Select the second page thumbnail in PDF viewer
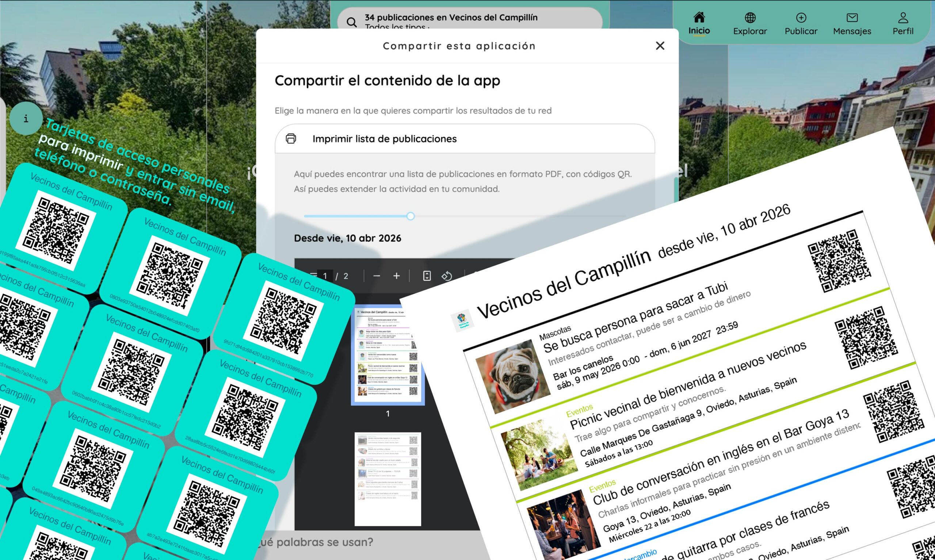Viewport: 935px width, 560px height. click(x=388, y=479)
